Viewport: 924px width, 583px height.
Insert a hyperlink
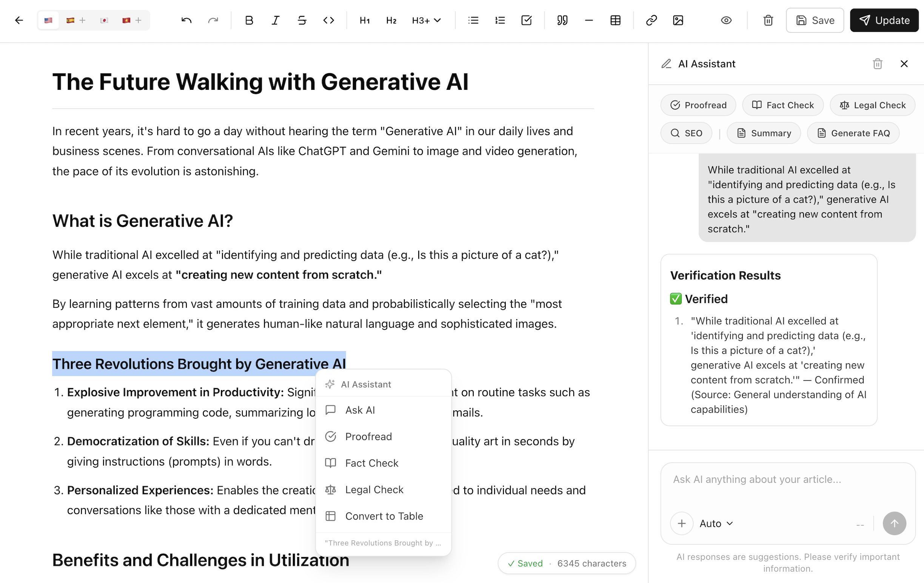[x=651, y=20]
